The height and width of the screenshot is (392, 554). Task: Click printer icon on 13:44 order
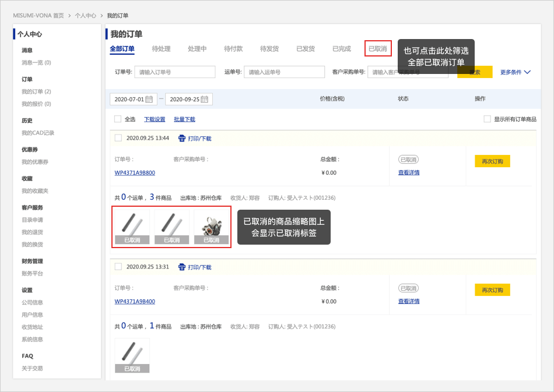tap(182, 139)
